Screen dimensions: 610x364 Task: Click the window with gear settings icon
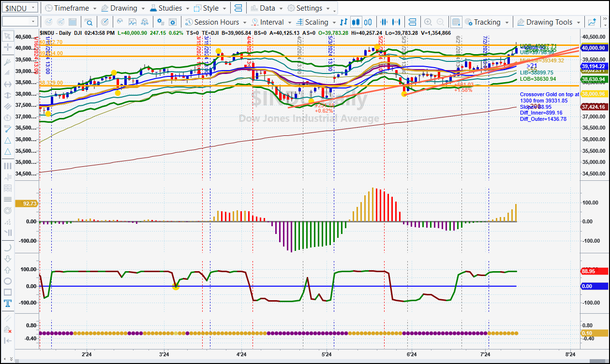[x=174, y=22]
